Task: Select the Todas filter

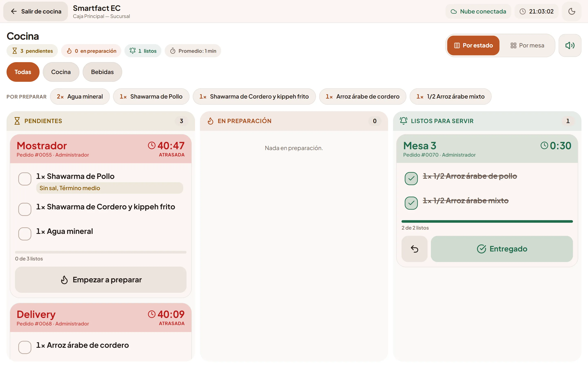Action: click(x=23, y=72)
